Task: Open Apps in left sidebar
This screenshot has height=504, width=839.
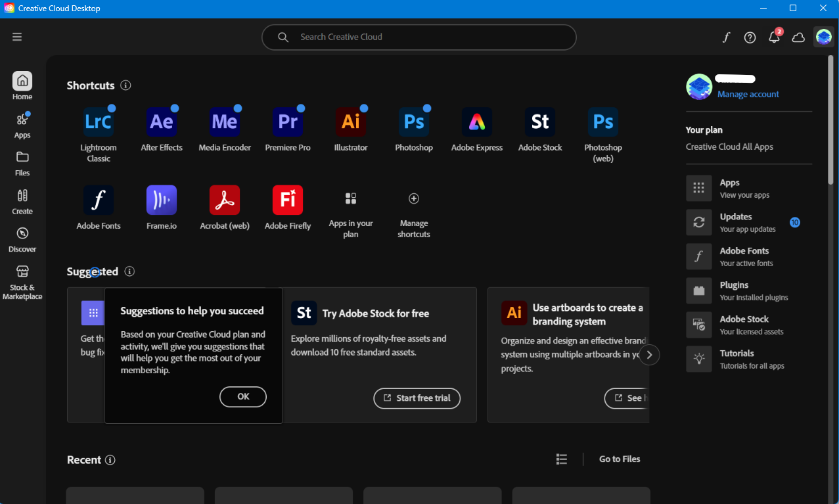Action: tap(22, 125)
